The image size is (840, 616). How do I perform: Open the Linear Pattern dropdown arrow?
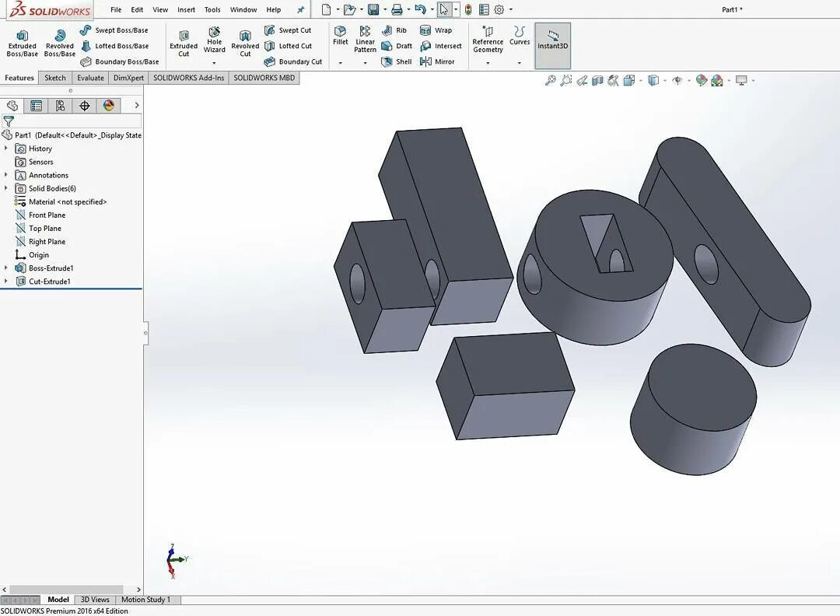point(365,63)
